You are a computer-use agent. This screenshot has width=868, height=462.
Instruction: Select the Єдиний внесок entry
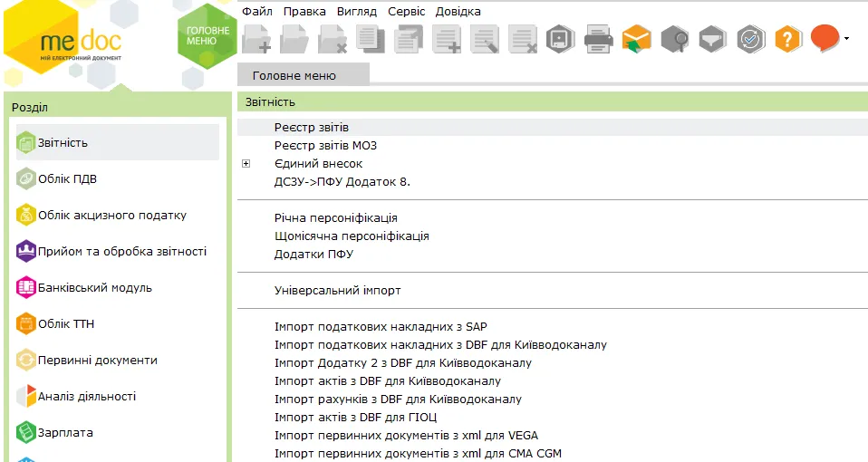pos(318,164)
